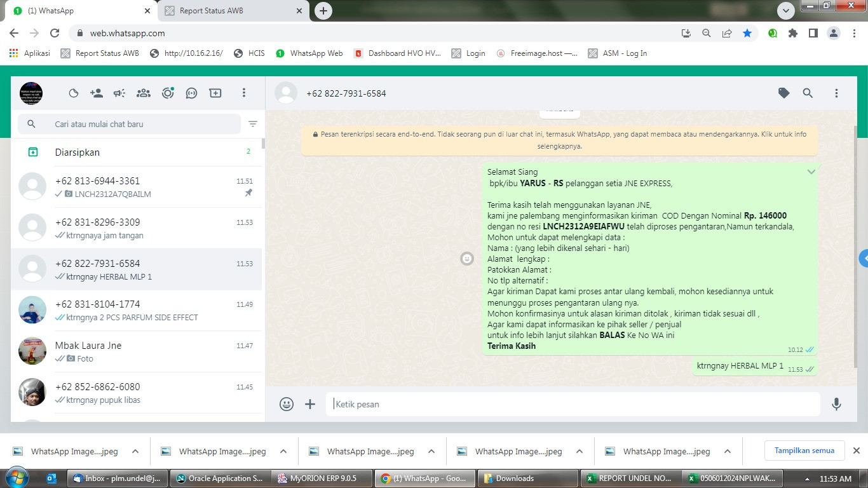Go back in the browser
Image resolution: width=868 pixels, height=488 pixels.
pyautogui.click(x=14, y=33)
